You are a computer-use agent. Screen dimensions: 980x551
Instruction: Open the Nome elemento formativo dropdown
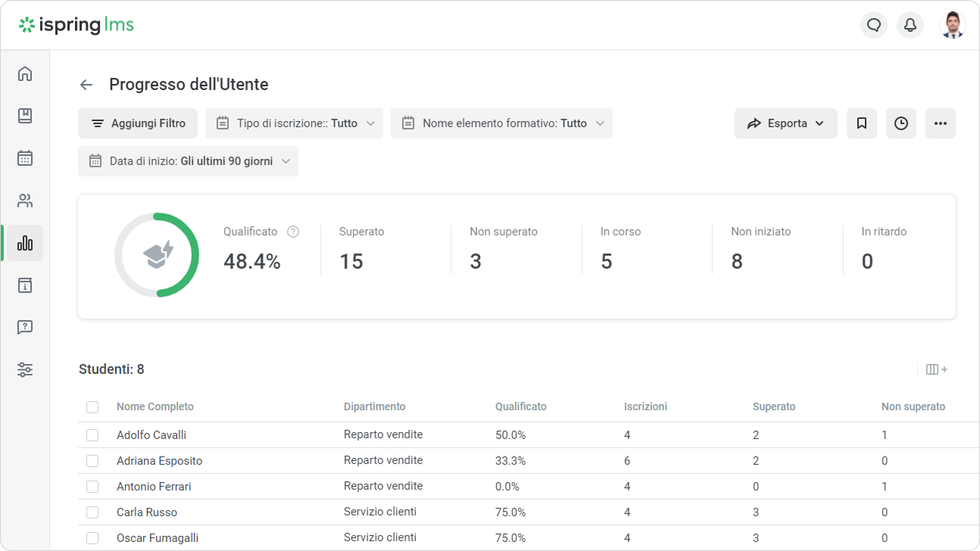pos(501,123)
